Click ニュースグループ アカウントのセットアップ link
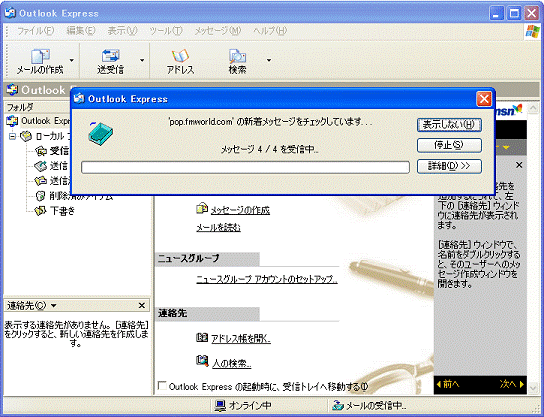Viewport: 544px width, 417px height. [267, 279]
